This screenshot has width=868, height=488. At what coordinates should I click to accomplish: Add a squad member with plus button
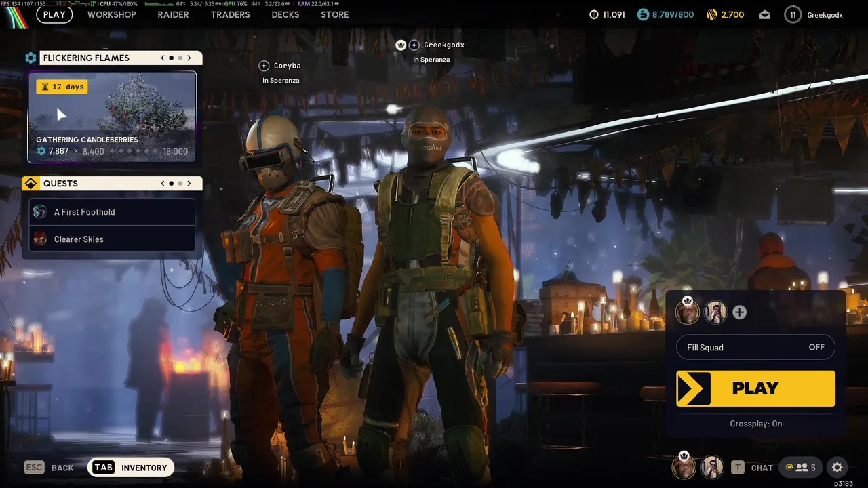click(740, 312)
